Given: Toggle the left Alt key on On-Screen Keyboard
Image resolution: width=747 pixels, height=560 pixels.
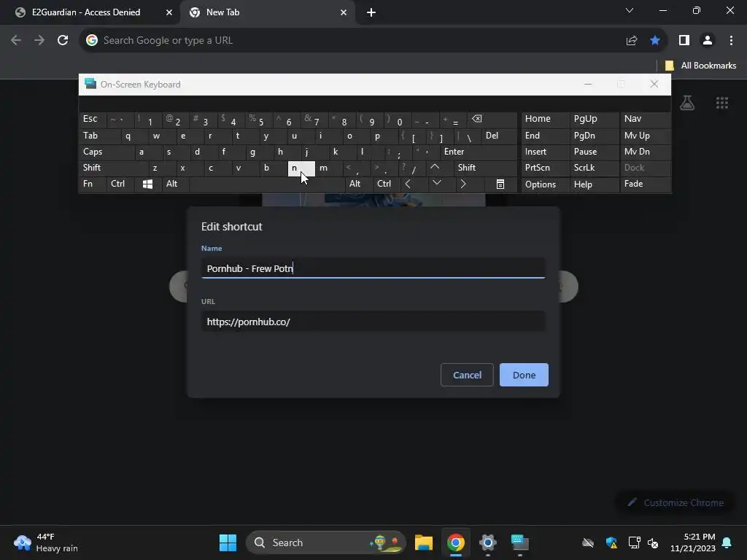Looking at the screenshot, I should (175, 184).
